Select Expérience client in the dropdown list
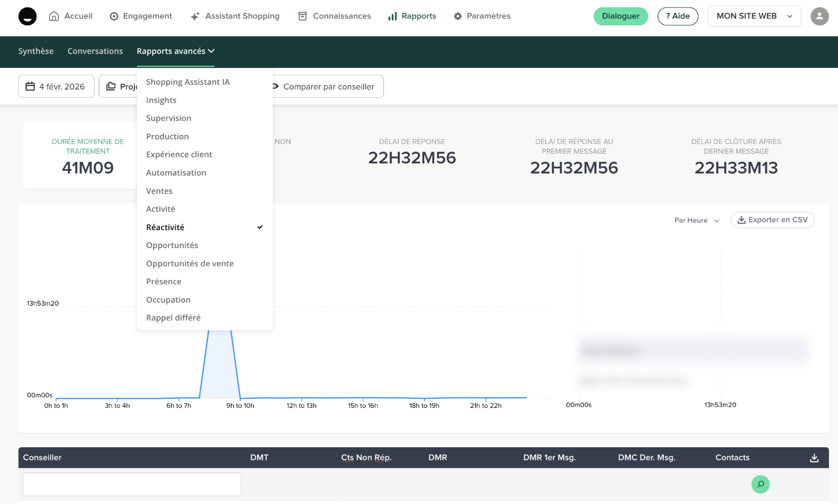This screenshot has width=838, height=504. [179, 154]
